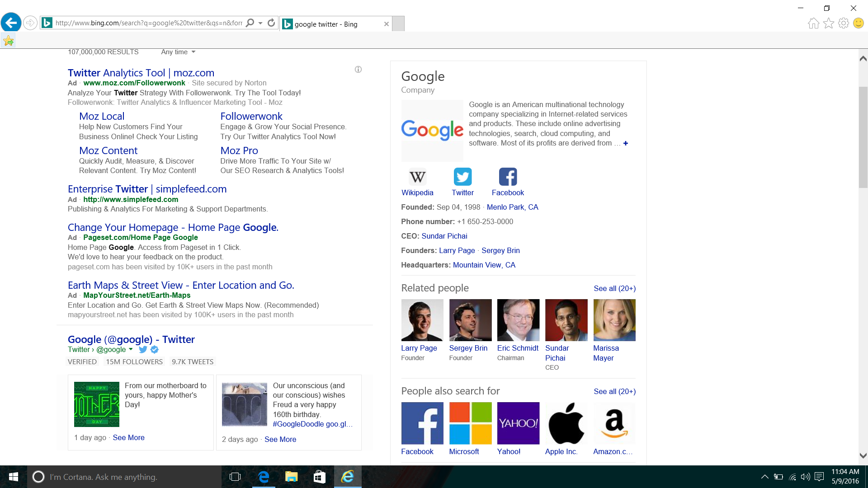Open Twitter Analytics Tool moz.com ad

pyautogui.click(x=141, y=73)
